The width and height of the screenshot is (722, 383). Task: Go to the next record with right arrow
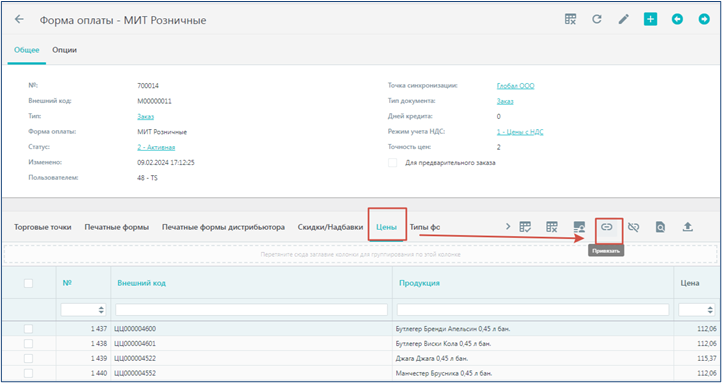pos(704,19)
